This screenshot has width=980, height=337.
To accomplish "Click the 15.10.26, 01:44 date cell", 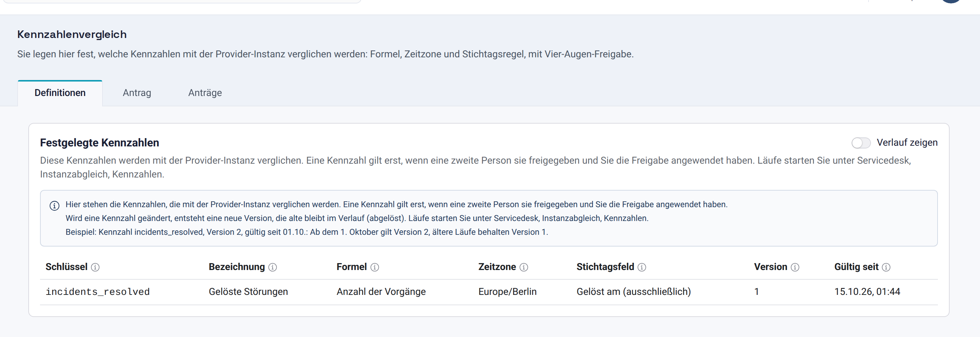I will point(868,292).
